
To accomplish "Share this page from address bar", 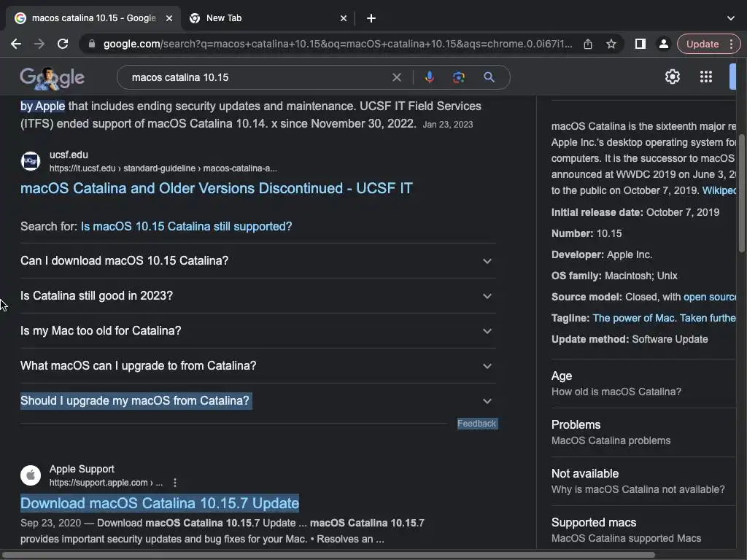I will click(588, 44).
